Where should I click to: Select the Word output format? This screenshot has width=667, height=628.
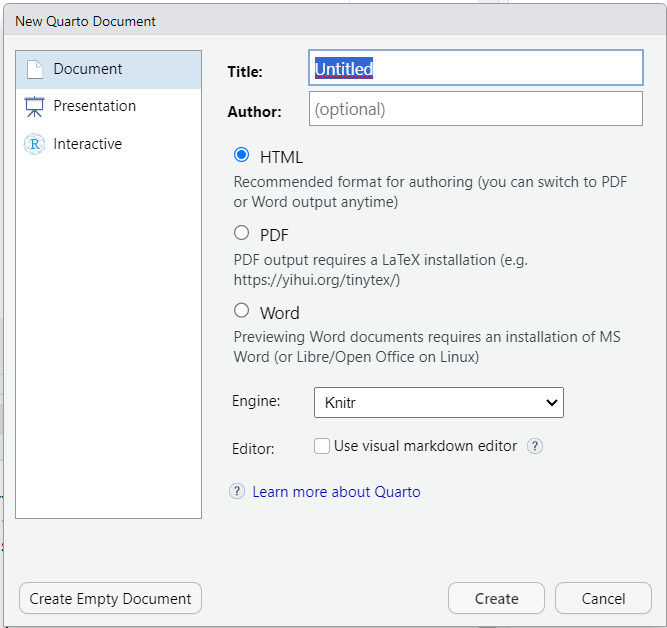pos(242,311)
